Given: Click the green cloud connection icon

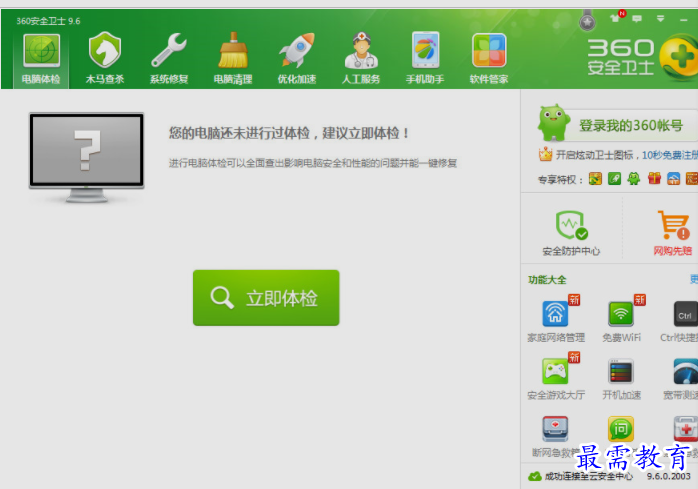Looking at the screenshot, I should tap(535, 477).
